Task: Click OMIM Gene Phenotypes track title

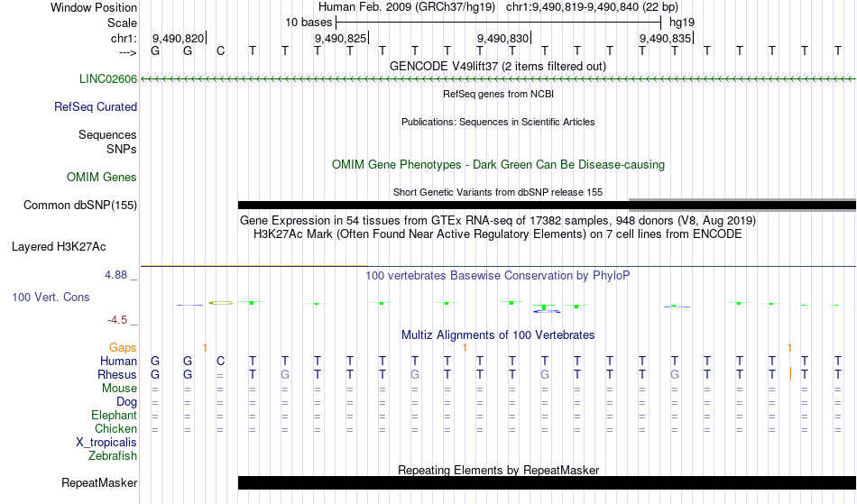Action: (x=499, y=165)
